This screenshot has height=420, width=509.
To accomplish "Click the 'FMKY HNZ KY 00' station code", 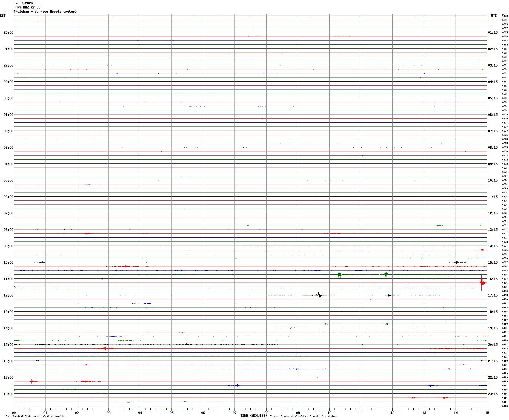I will click(27, 7).
